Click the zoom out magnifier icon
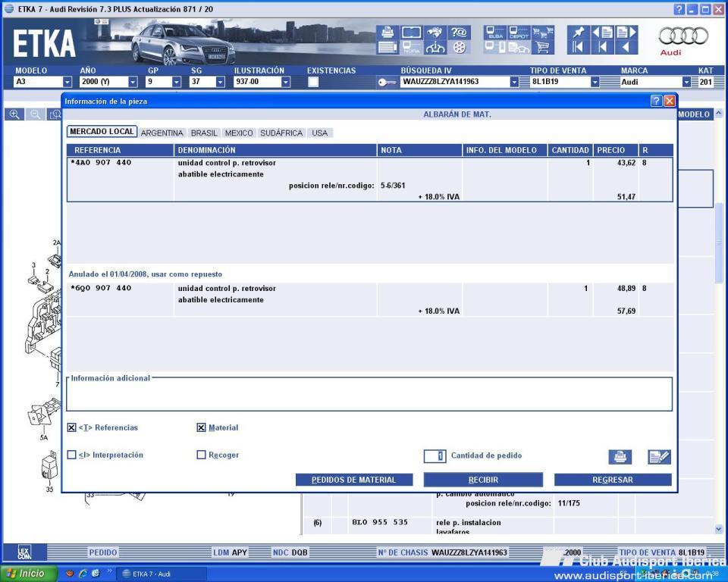This screenshot has height=582, width=728. [x=36, y=114]
